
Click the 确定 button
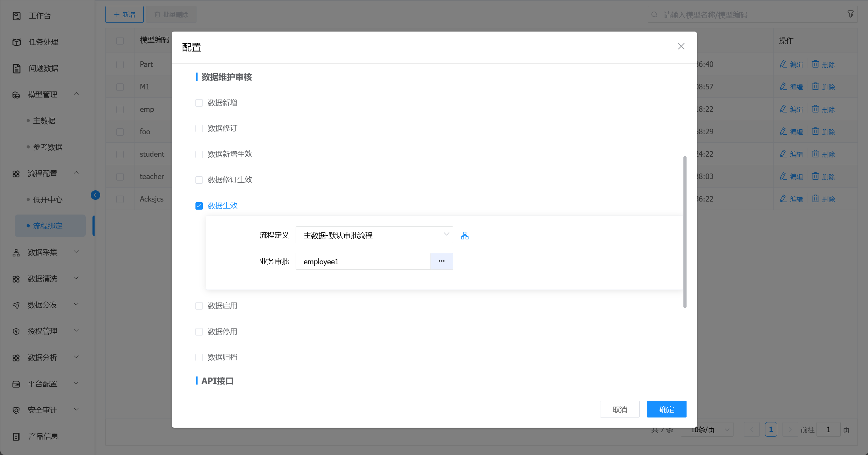(x=666, y=409)
